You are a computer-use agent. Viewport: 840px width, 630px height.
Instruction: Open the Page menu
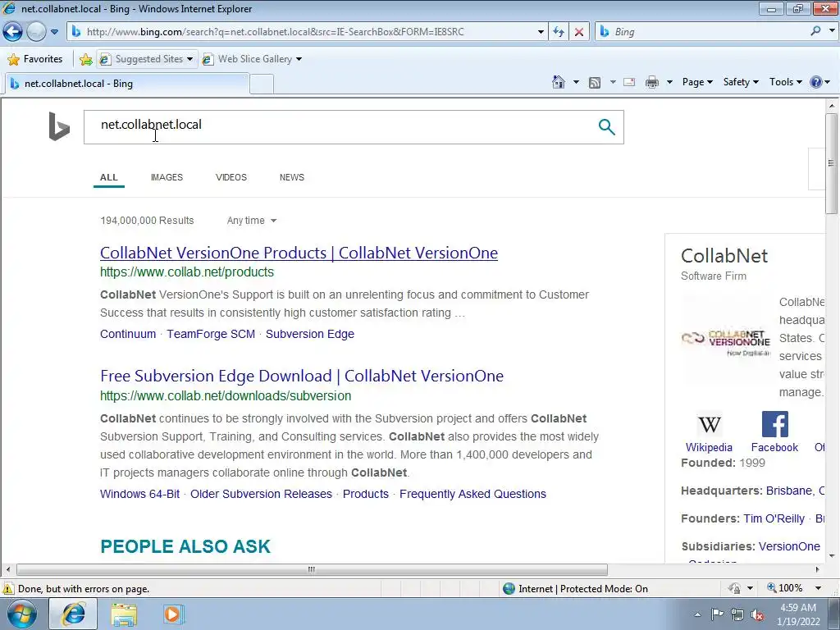coord(697,82)
